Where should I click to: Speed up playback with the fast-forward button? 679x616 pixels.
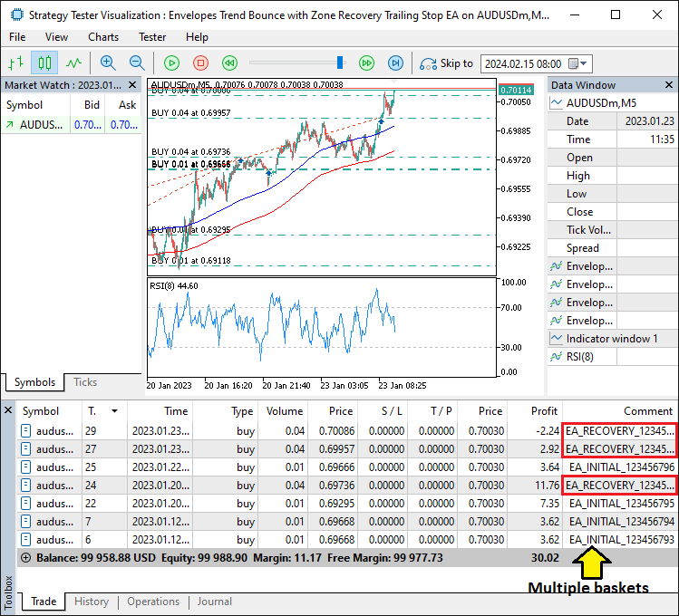pyautogui.click(x=367, y=63)
